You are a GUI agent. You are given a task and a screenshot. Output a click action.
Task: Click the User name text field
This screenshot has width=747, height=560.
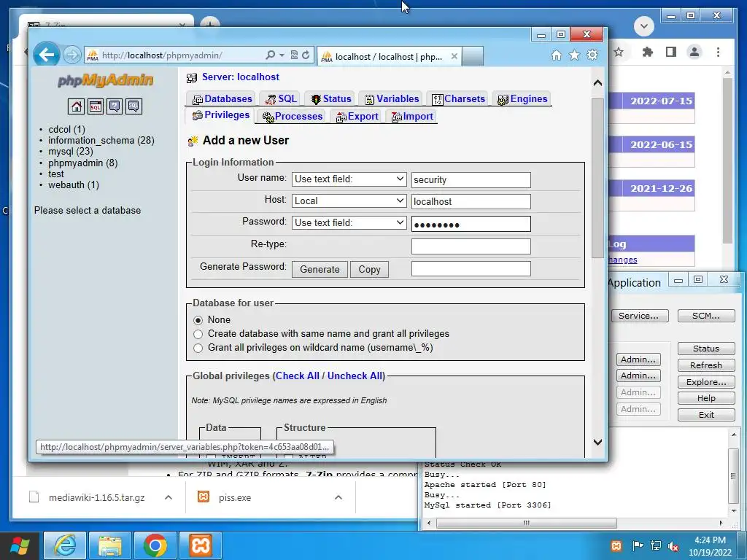[x=471, y=179]
